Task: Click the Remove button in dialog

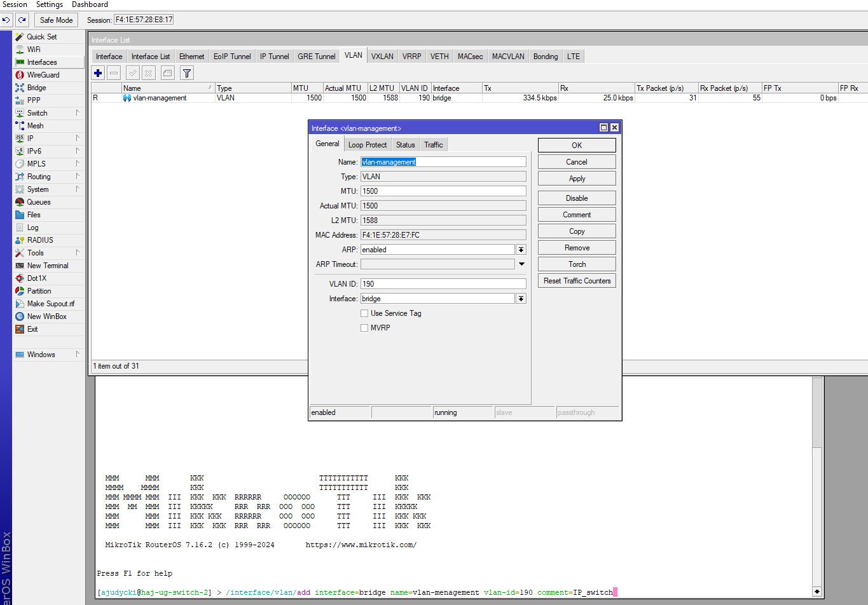Action: click(577, 248)
